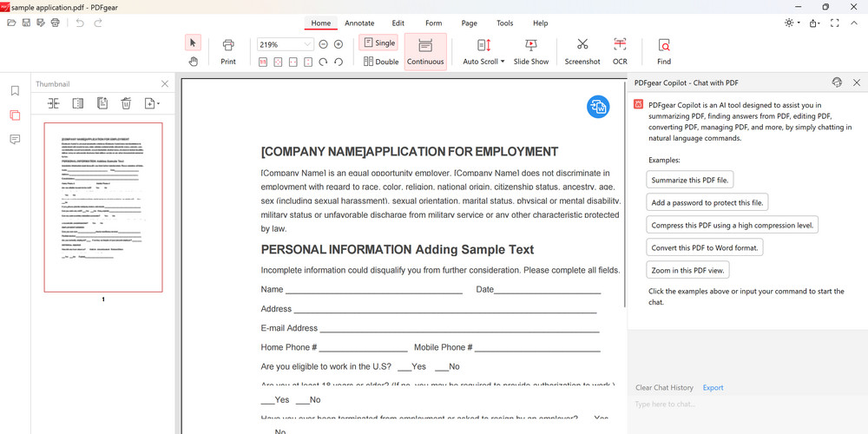Open the Find tool
This screenshot has width=868, height=434.
click(x=664, y=52)
